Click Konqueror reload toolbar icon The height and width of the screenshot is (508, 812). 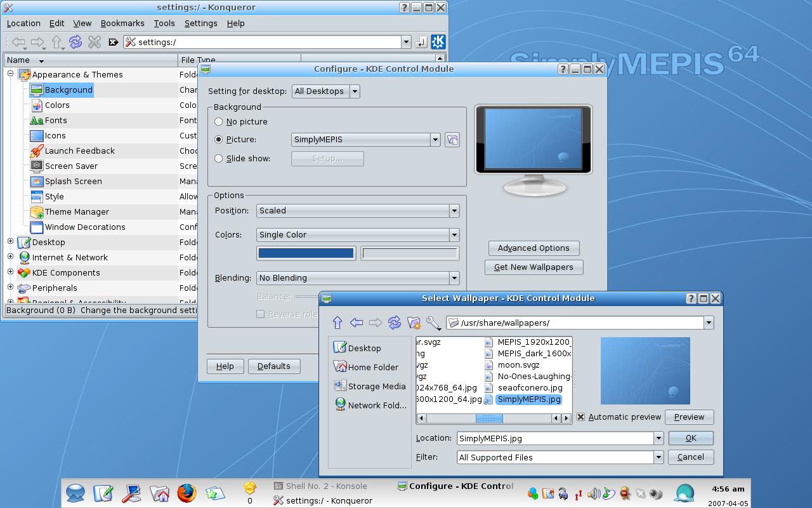(75, 42)
